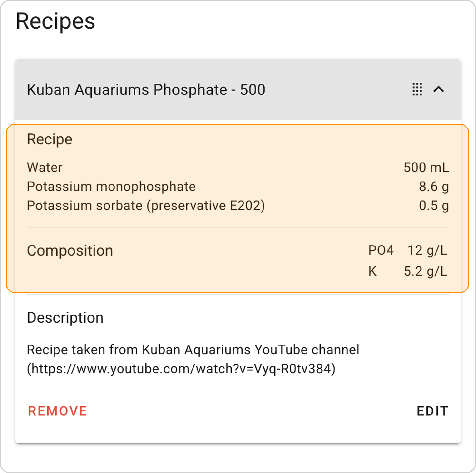476x473 pixels.
Task: Click the Recipes page heading
Action: [55, 21]
